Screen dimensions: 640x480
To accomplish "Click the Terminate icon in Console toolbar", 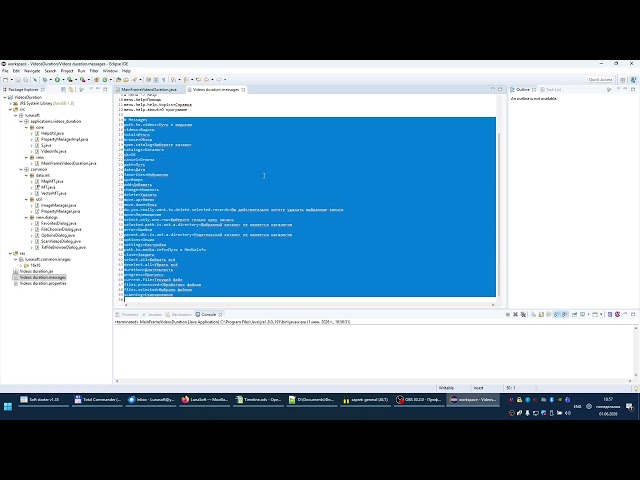I will click(x=508, y=314).
